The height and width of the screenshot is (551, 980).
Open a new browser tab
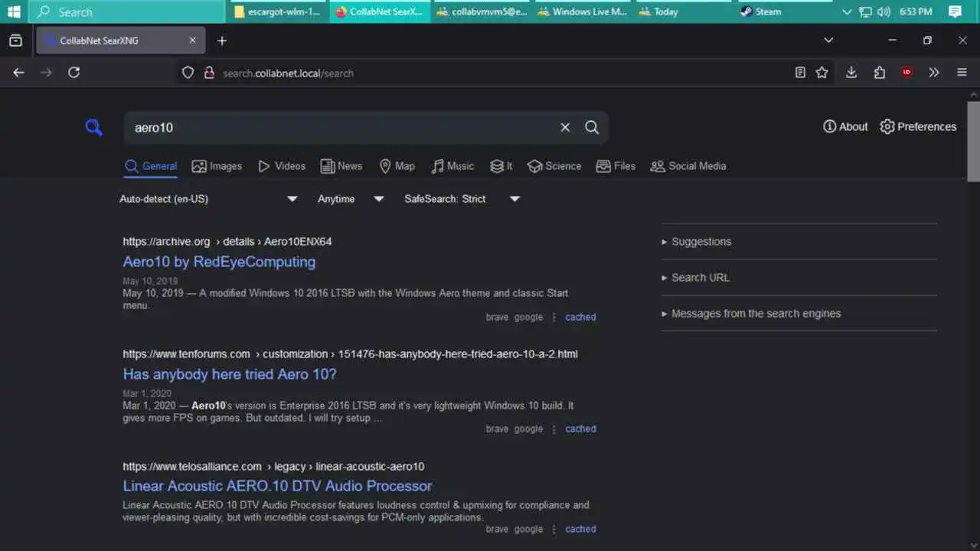click(x=222, y=41)
